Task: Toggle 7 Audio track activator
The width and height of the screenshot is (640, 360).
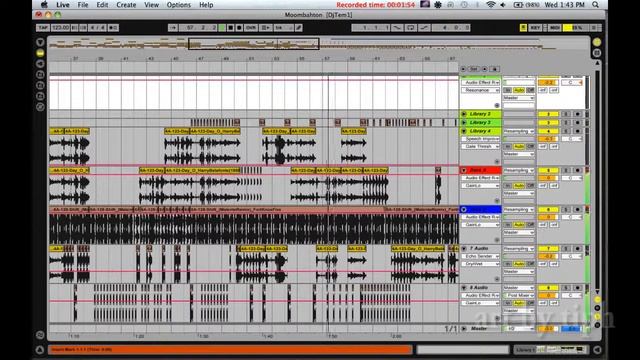Action: tap(549, 249)
